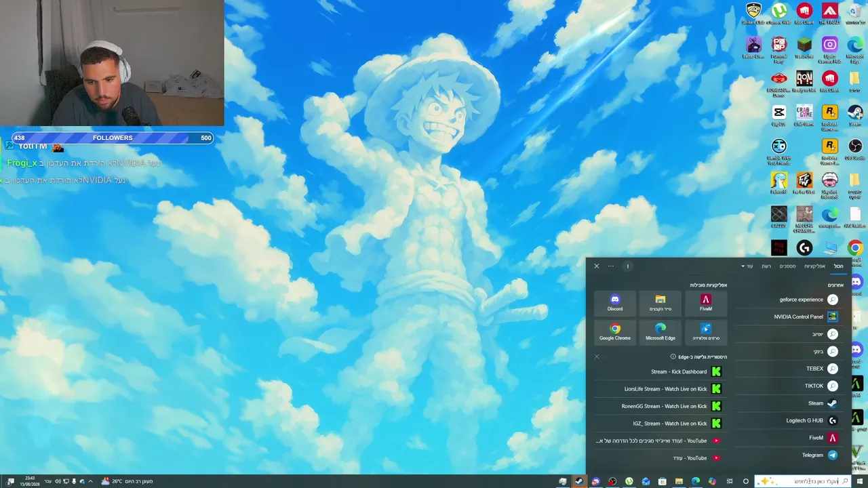
Task: Select the Recycle Bin desktop icon
Action: click(855, 13)
